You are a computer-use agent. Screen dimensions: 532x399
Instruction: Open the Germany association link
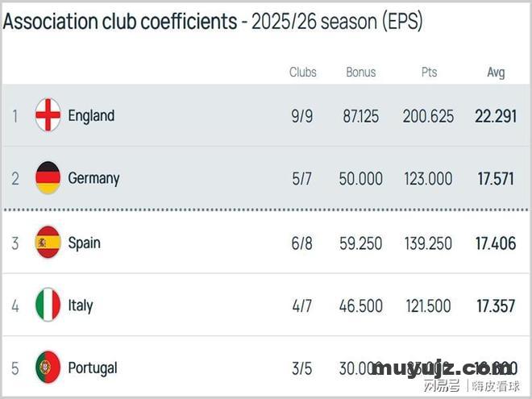tap(94, 178)
